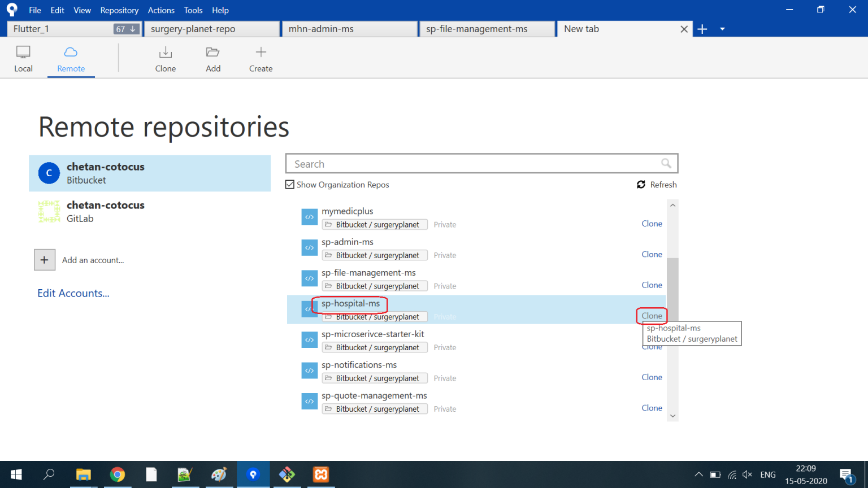868x488 pixels.
Task: Click the Add an account label
Action: coord(93,260)
